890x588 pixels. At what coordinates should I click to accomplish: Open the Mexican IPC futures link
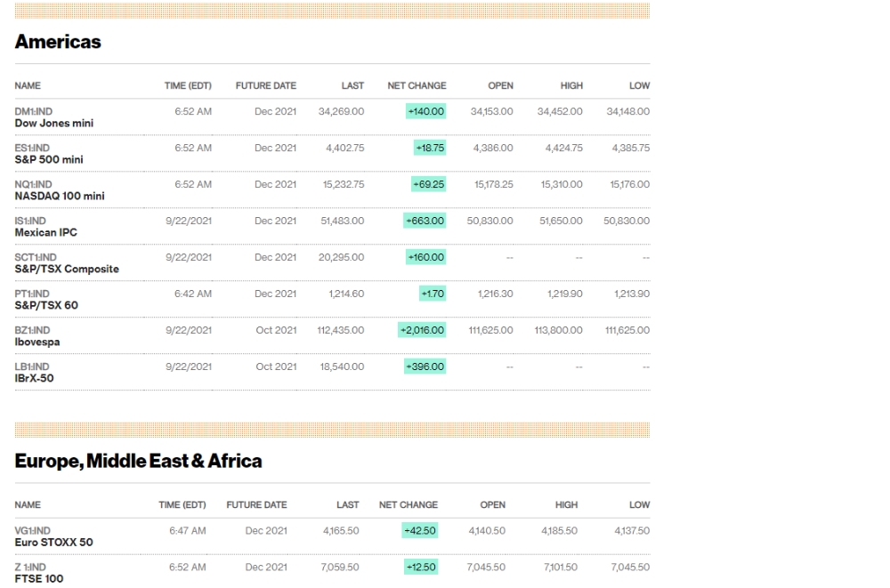click(46, 232)
